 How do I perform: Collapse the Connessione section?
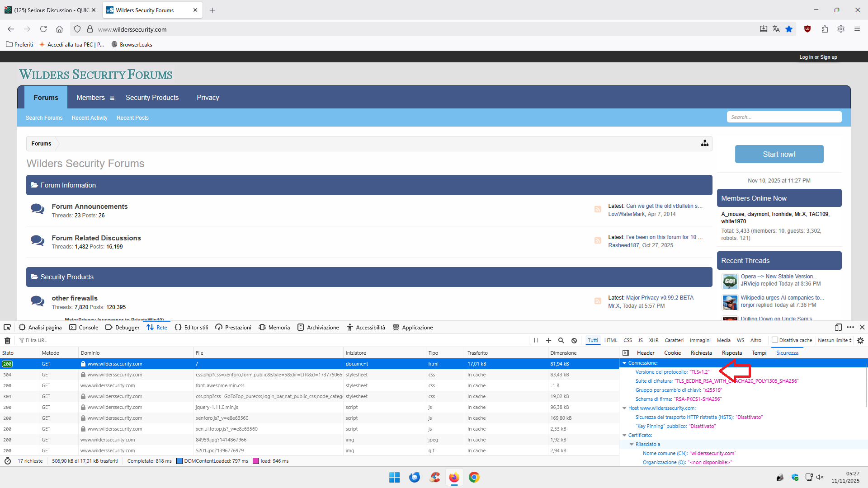tap(624, 363)
